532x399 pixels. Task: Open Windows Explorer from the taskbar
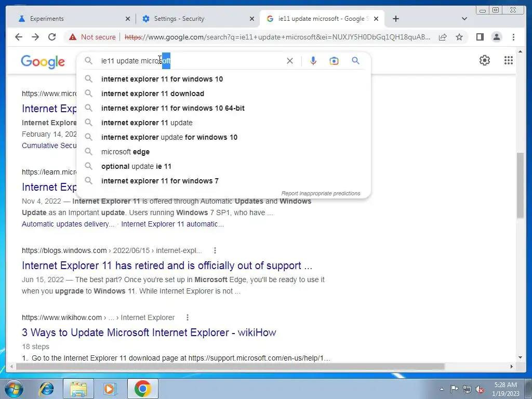[x=78, y=389]
